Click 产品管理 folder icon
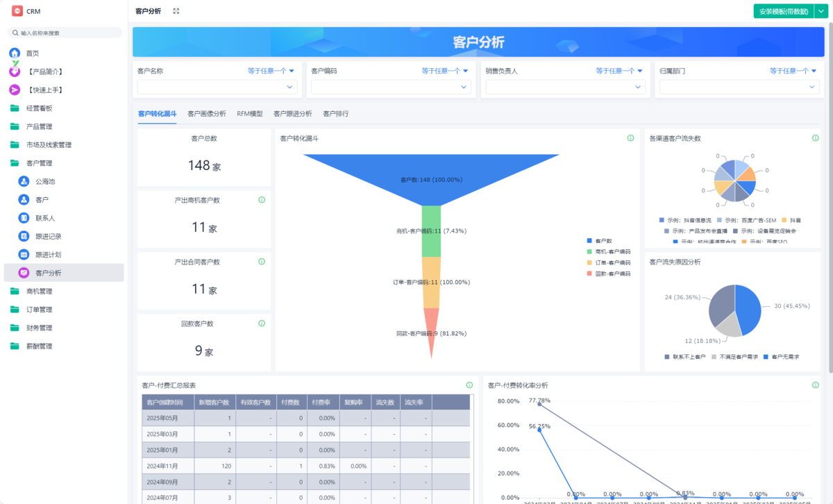This screenshot has width=833, height=504. pos(15,126)
